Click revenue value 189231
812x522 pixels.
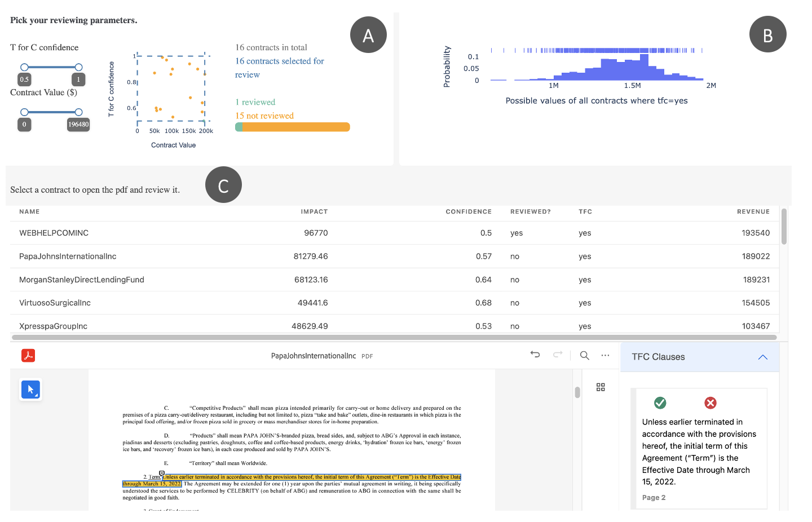[756, 280]
